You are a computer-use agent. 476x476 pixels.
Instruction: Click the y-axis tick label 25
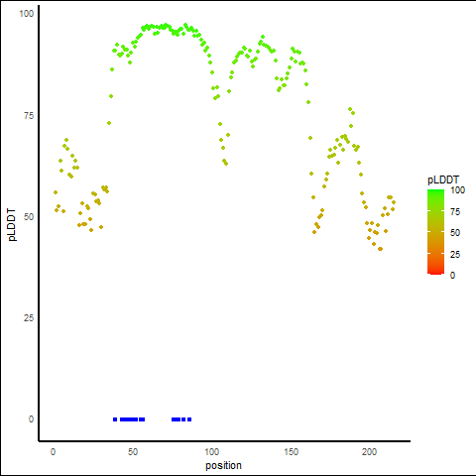29,318
